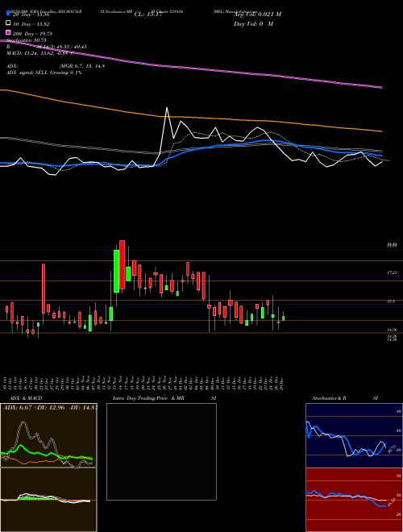Click the ADX (MGR) 6.7, 13, 14.8 line

point(56,66)
